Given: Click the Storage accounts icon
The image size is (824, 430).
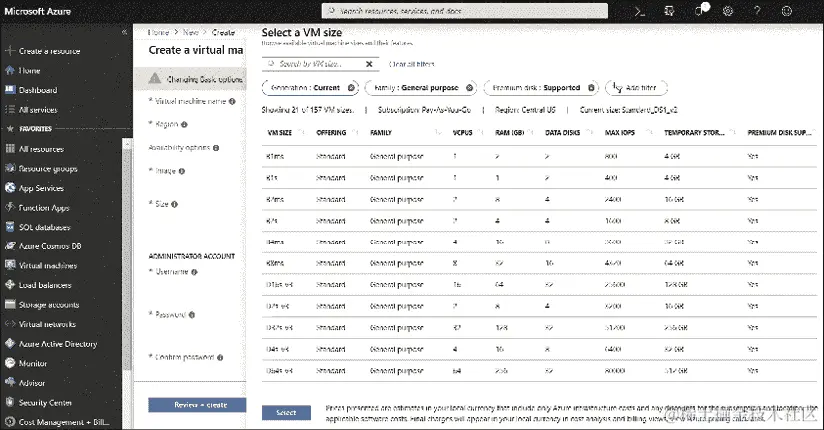Looking at the screenshot, I should pos(9,304).
